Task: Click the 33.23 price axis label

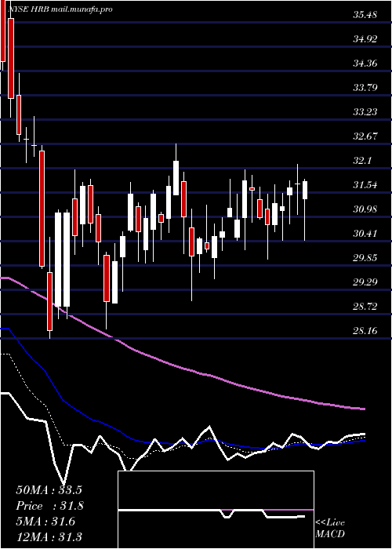Action: [365, 111]
